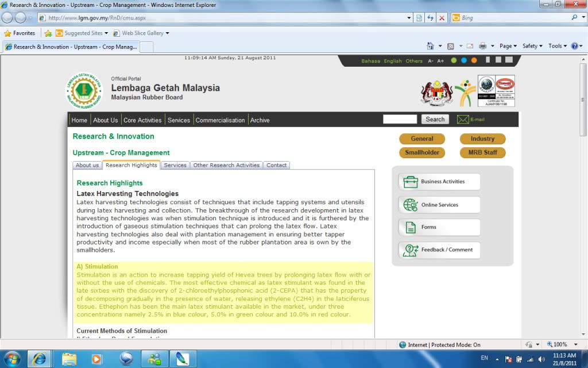Decrease font size with A- button

(x=431, y=61)
